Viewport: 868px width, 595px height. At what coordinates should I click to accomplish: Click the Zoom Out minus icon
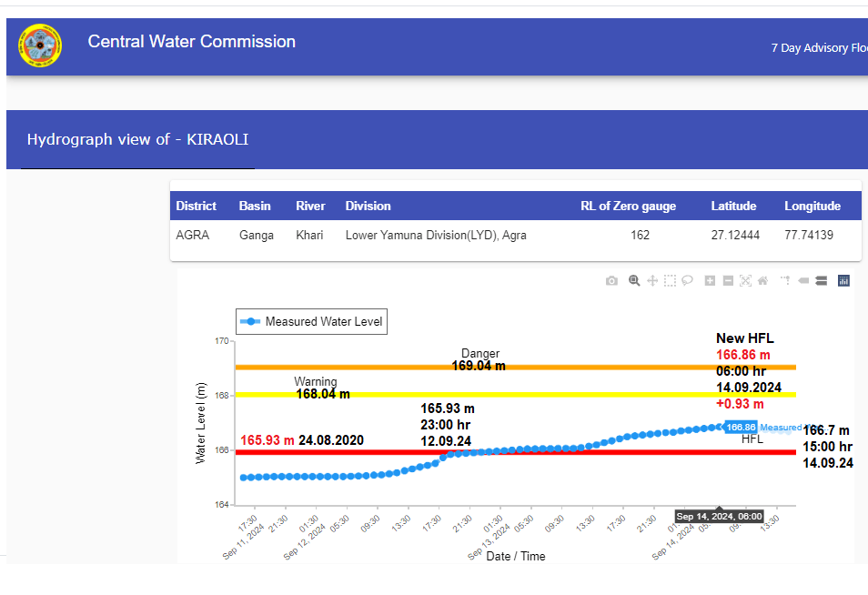coord(728,281)
